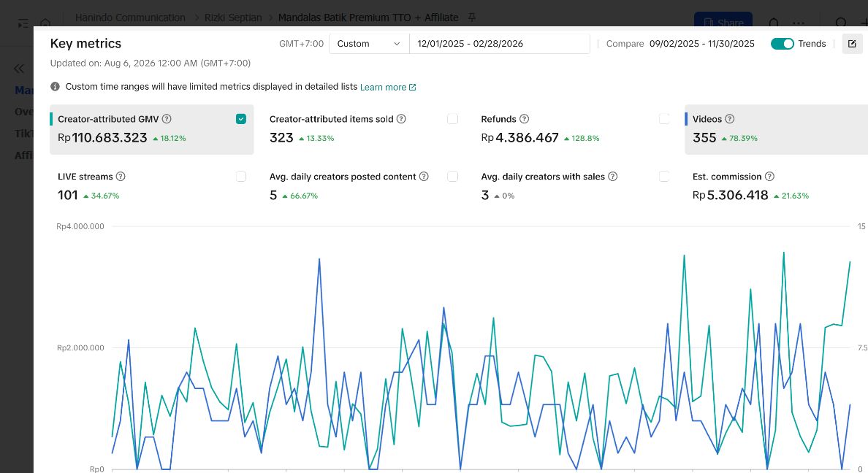Screen dimensions: 868x473
Task: Click help icon next to Creator-attributed items sold
Action: coord(401,119)
